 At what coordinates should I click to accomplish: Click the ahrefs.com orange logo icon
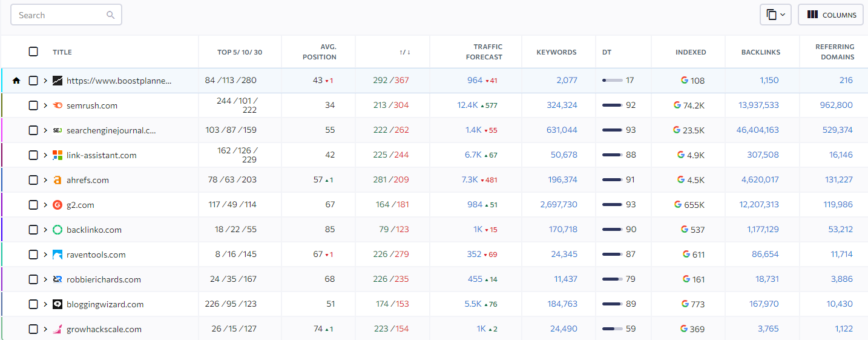click(58, 180)
